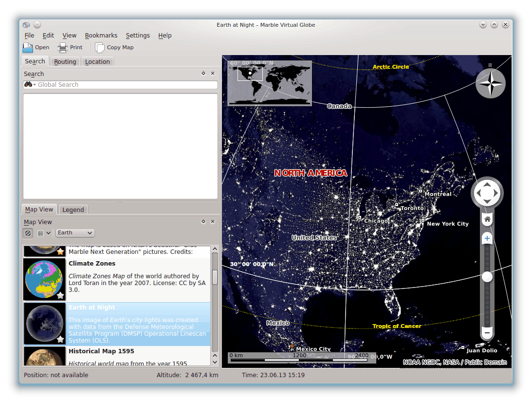Click the home button on map
Screen dimensions: 532x403
pyautogui.click(x=487, y=219)
